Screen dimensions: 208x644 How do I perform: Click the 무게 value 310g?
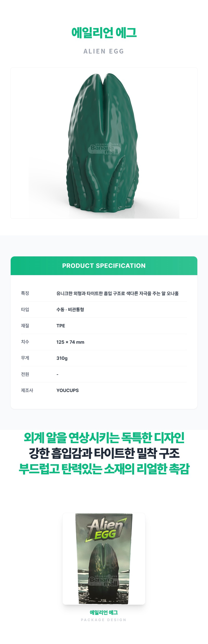pos(62,358)
